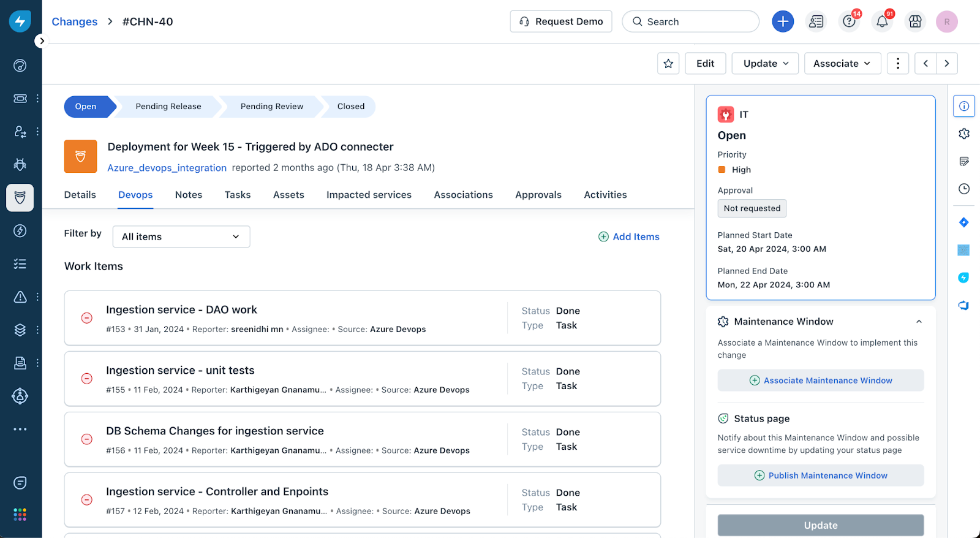
Task: Go to the previous change with the left arrow
Action: click(x=925, y=64)
